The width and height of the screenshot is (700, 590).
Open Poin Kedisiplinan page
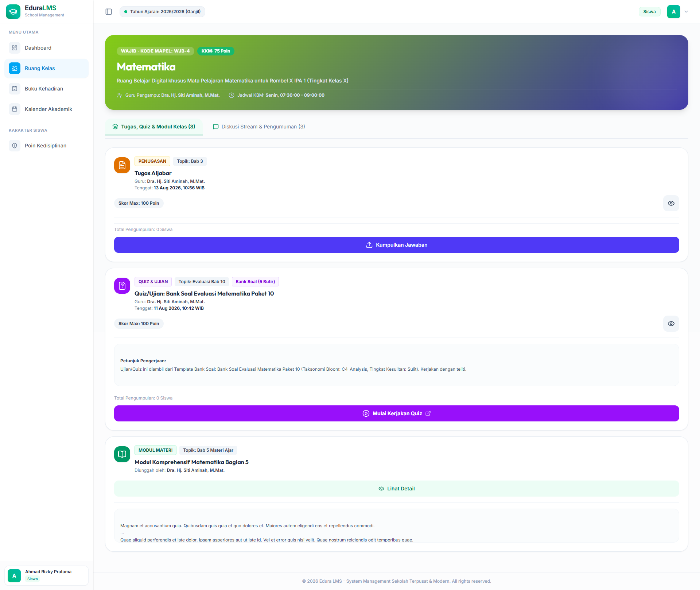tap(47, 146)
